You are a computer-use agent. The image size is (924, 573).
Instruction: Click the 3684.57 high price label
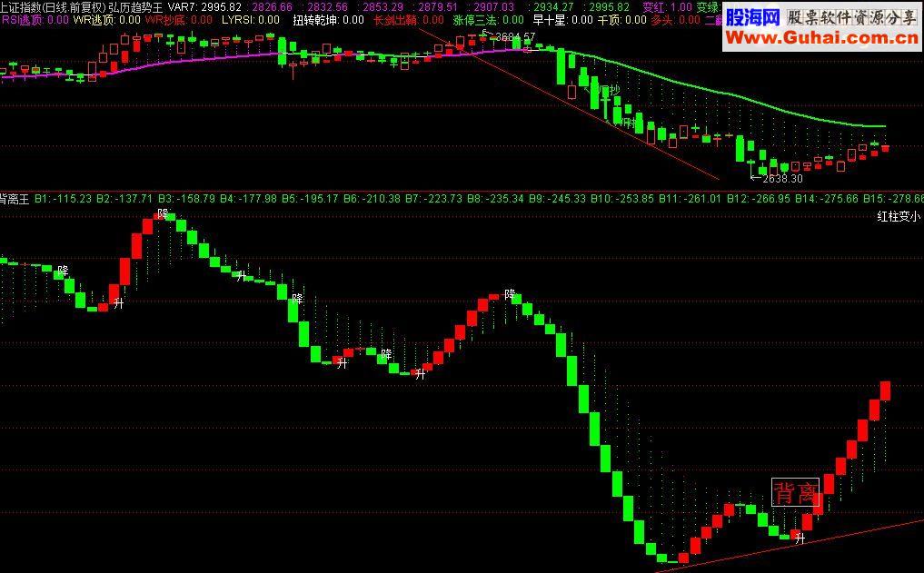[515, 36]
